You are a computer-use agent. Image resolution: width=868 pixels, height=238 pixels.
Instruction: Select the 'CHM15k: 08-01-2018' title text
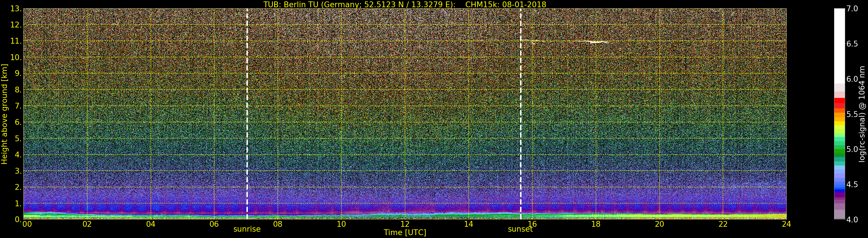[505, 4]
